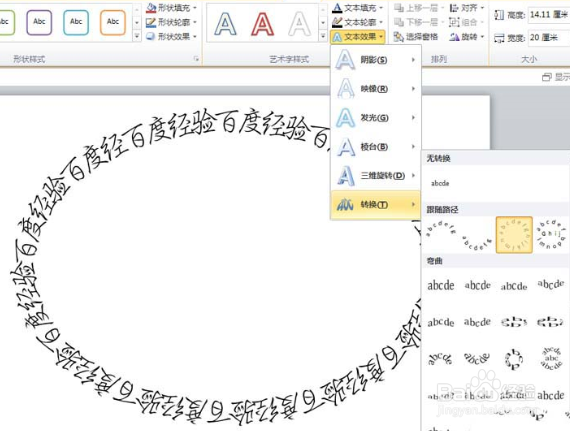Open the 发光(G) glow submenu
The height and width of the screenshot is (431, 570).
click(376, 118)
